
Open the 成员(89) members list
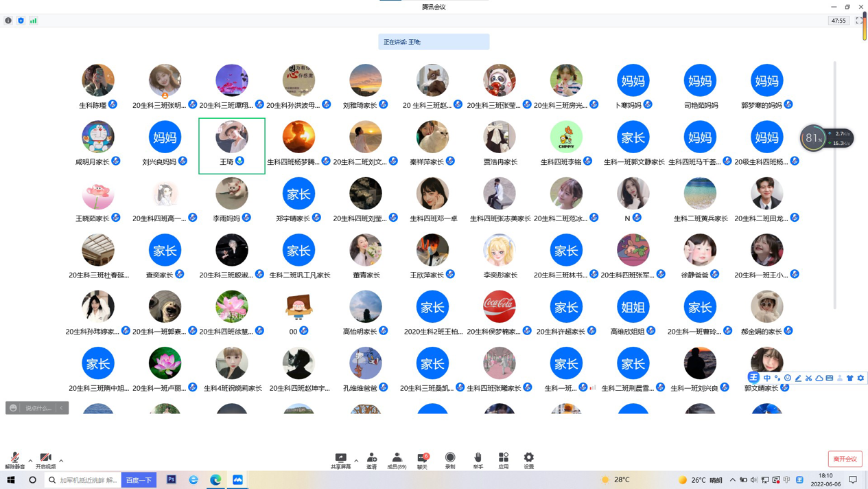[x=397, y=459]
